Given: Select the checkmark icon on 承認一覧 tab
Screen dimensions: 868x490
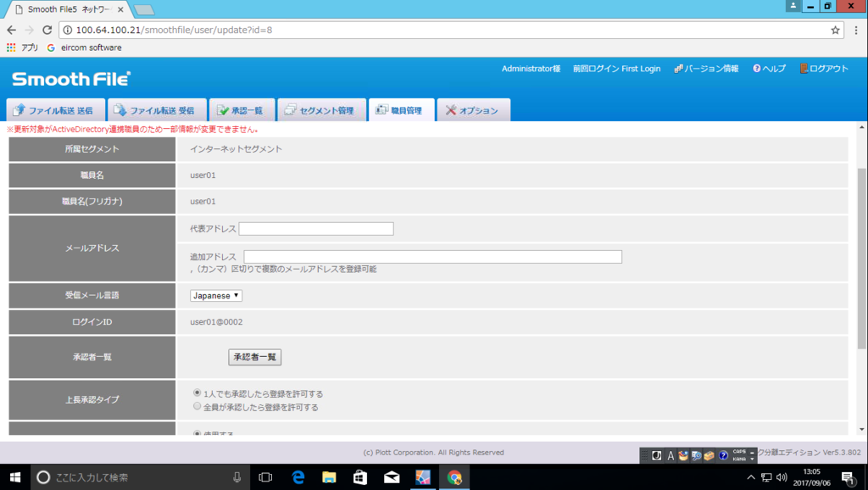Looking at the screenshot, I should click(223, 109).
